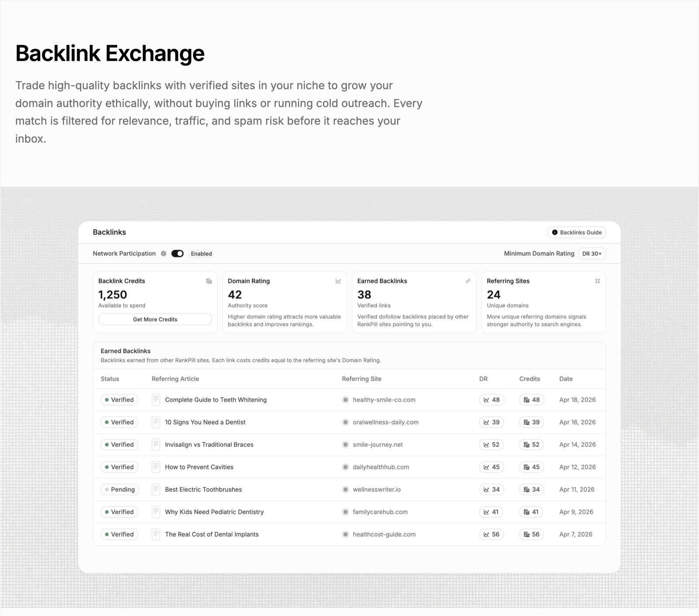The width and height of the screenshot is (699, 616).
Task: Click the Apr 11, 2026 date cell
Action: tap(577, 489)
